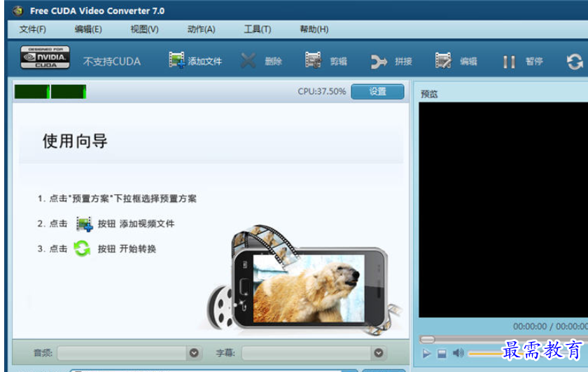The height and width of the screenshot is (372, 588).
Task: Stop the preview playback
Action: coord(442,354)
